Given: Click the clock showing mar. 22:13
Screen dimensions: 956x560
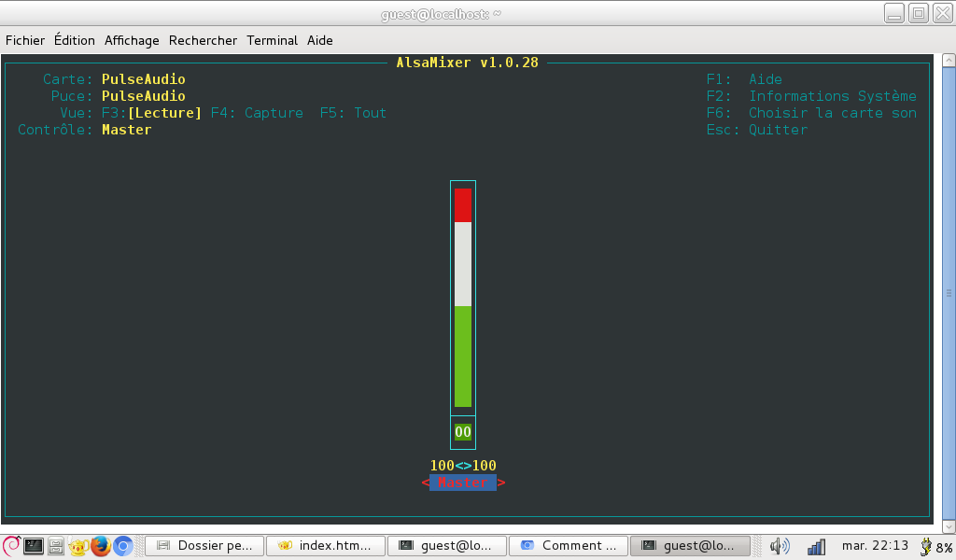Looking at the screenshot, I should tap(875, 546).
